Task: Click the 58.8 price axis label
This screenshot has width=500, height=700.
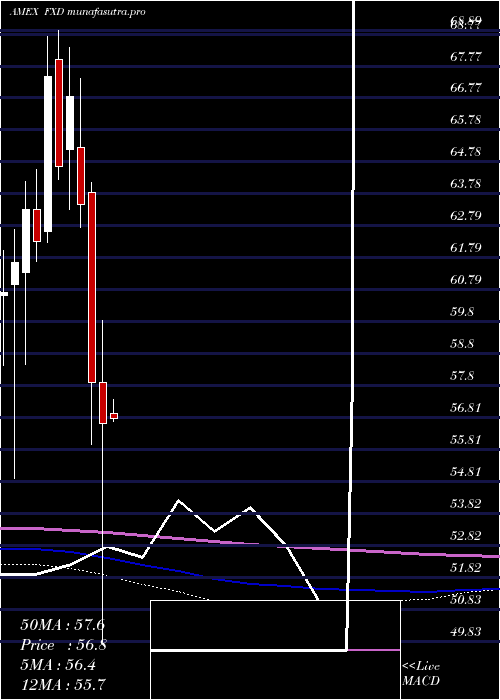Action: coord(462,344)
